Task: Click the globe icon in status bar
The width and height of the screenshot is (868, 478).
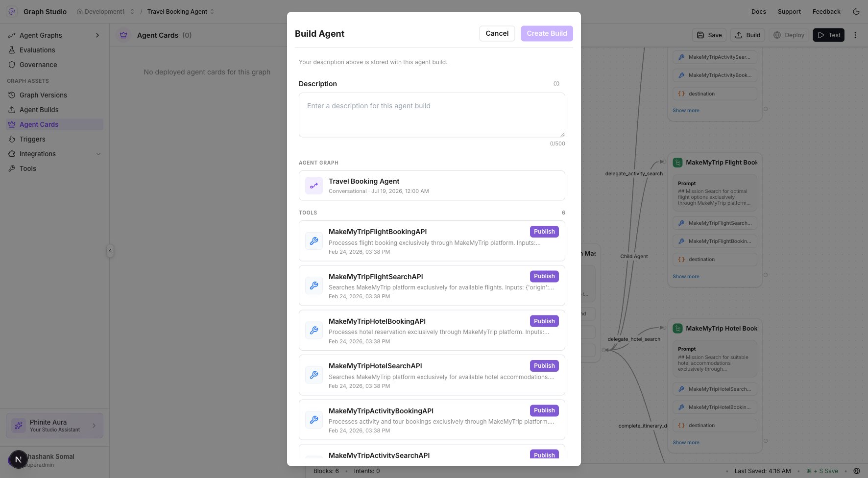Action: (x=857, y=471)
